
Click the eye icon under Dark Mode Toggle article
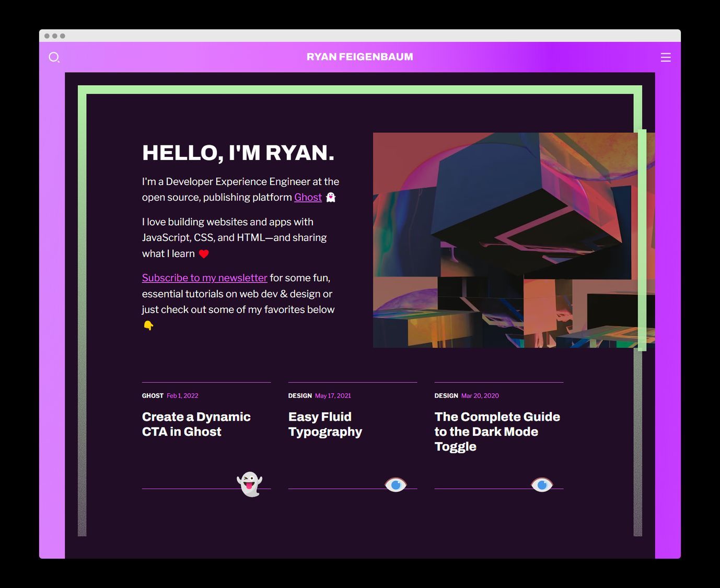tap(542, 485)
